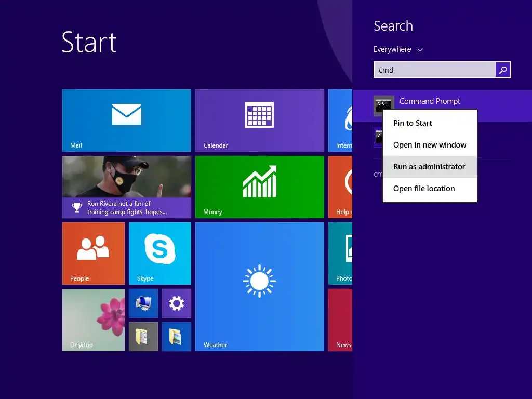Open the Desktop tile
Viewport: 532px width, 399px height.
click(x=94, y=320)
